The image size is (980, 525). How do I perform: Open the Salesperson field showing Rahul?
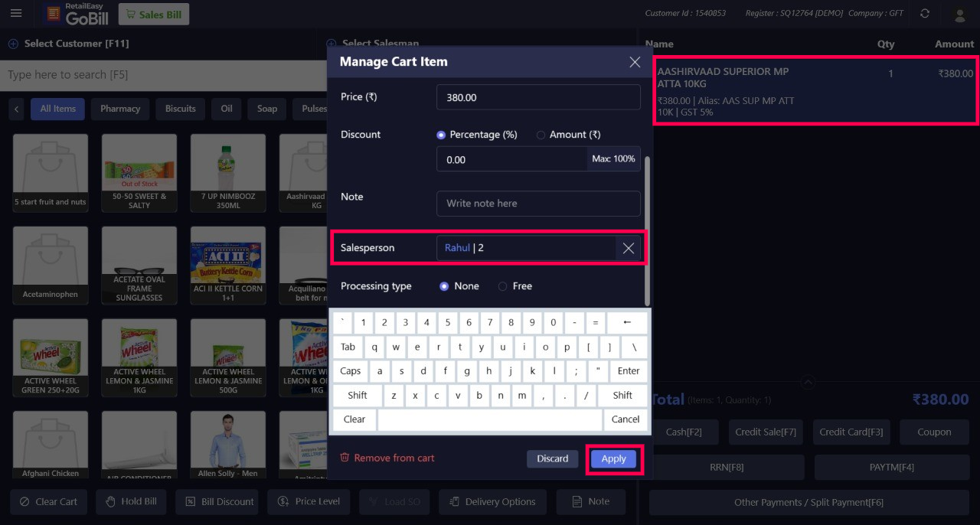pyautogui.click(x=526, y=248)
